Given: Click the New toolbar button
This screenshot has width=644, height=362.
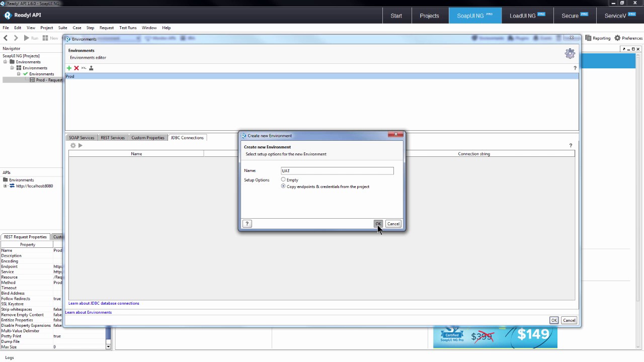Looking at the screenshot, I should 50,38.
